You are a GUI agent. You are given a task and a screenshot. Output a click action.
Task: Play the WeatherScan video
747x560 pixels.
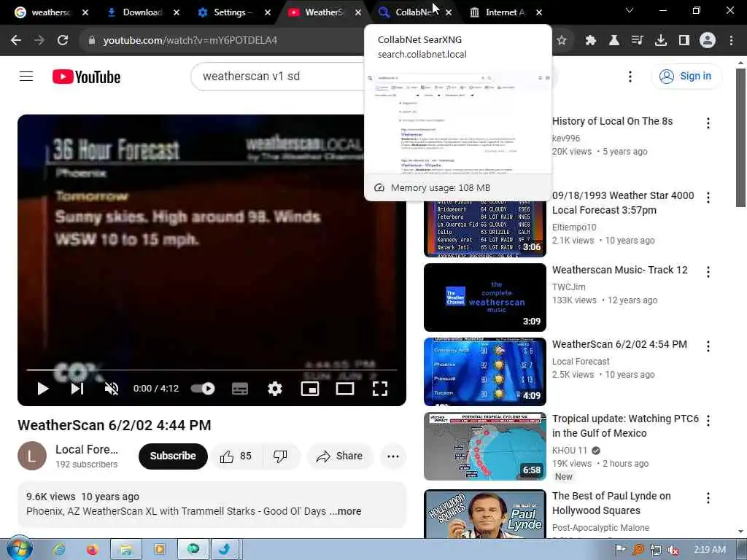[43, 389]
